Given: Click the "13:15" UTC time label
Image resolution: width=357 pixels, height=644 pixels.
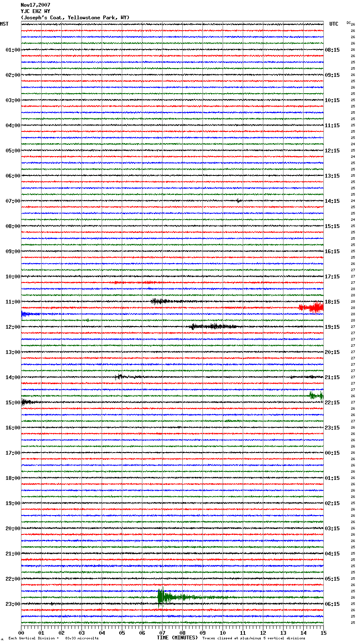Looking at the screenshot, I should click(332, 176).
